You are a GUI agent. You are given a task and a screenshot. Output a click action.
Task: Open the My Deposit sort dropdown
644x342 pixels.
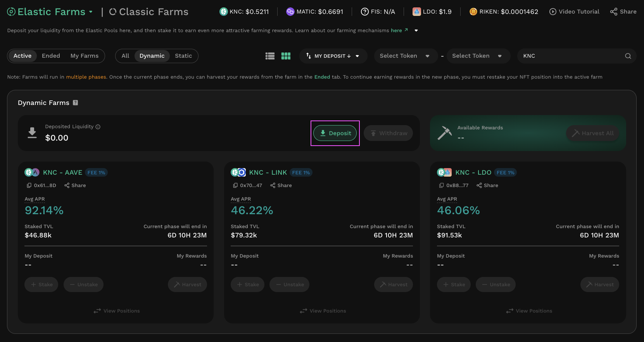coord(332,56)
